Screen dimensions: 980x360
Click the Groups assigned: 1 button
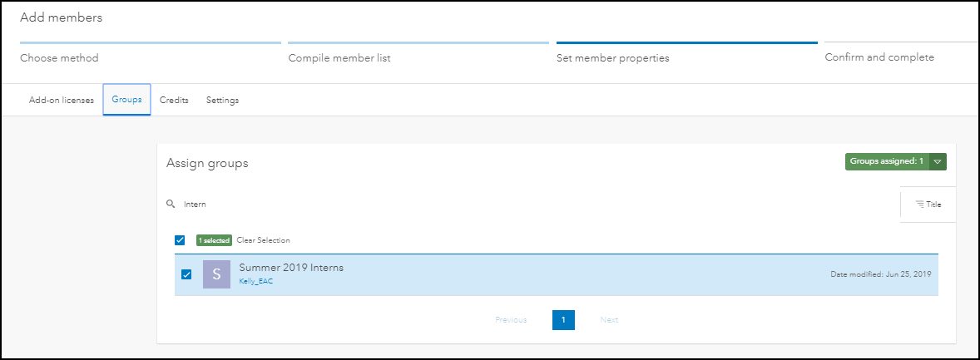click(x=887, y=161)
